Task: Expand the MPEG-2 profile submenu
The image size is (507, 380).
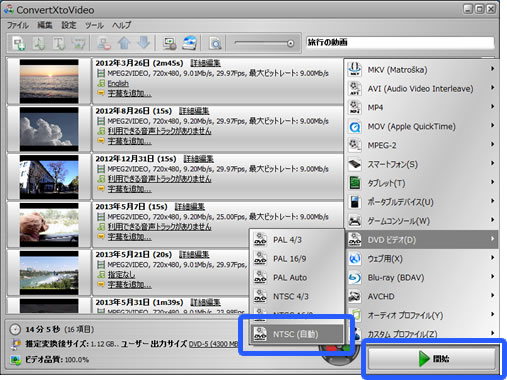Action: pos(422,145)
